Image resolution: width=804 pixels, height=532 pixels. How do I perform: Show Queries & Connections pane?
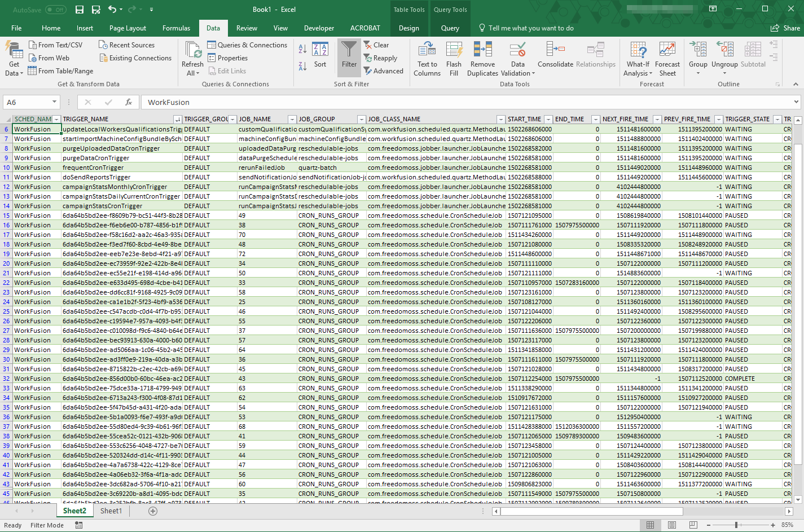tap(247, 45)
